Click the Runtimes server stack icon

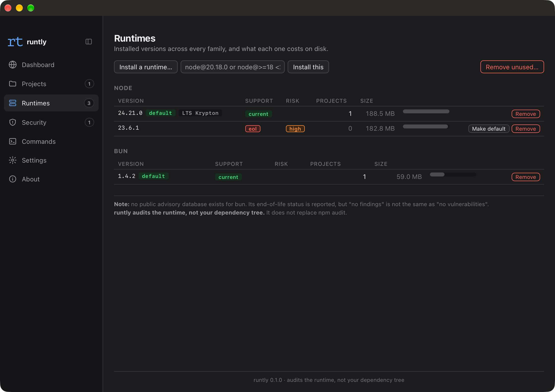[13, 103]
